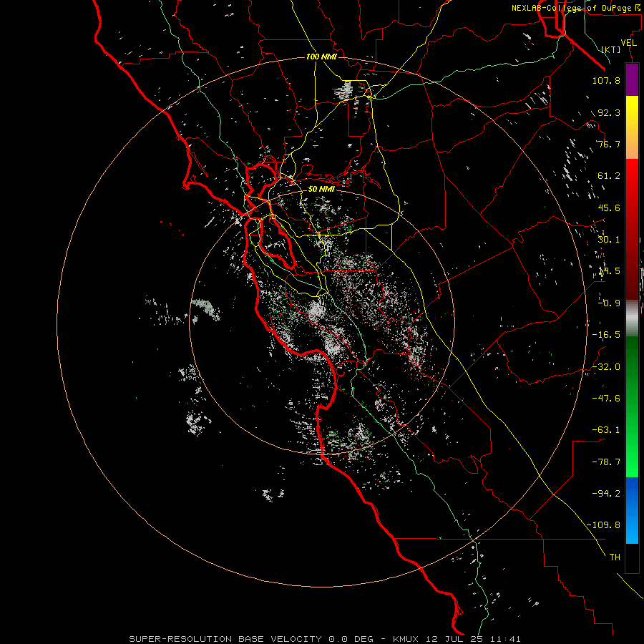
Task: Click the yellow-orange segment of velocity color bar
Action: tap(632, 127)
